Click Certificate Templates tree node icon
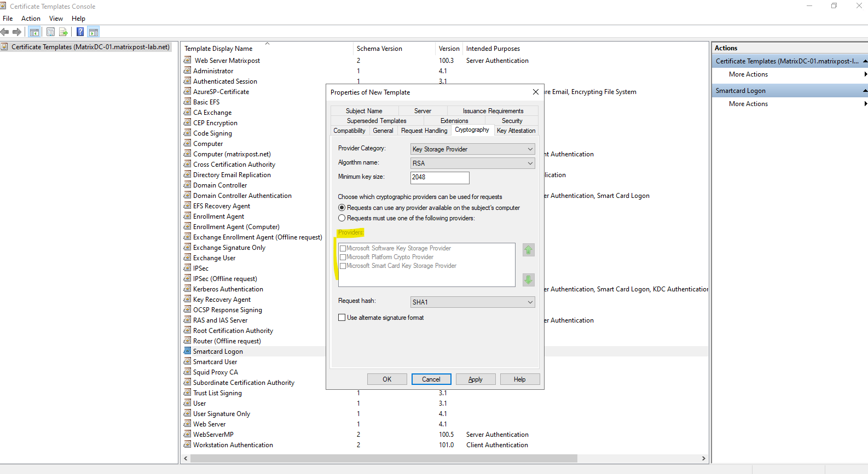 click(x=4, y=46)
